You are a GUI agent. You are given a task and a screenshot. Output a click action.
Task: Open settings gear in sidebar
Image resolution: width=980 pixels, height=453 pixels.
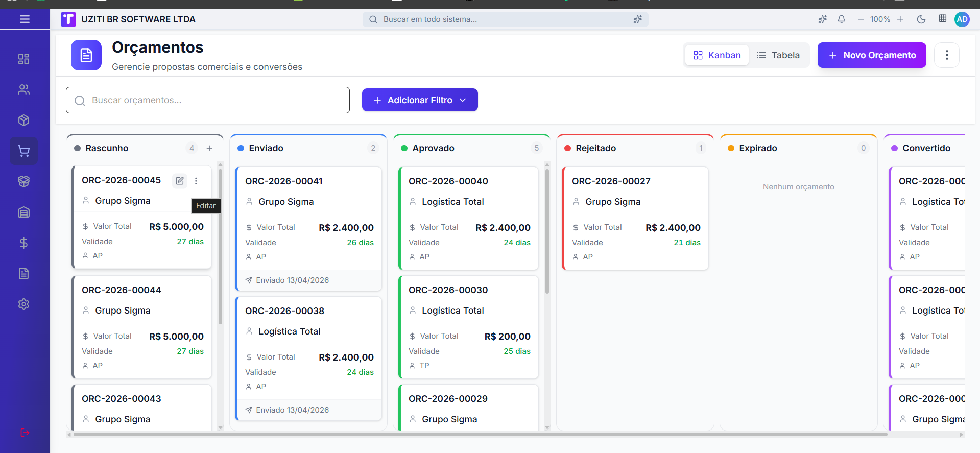pyautogui.click(x=23, y=304)
